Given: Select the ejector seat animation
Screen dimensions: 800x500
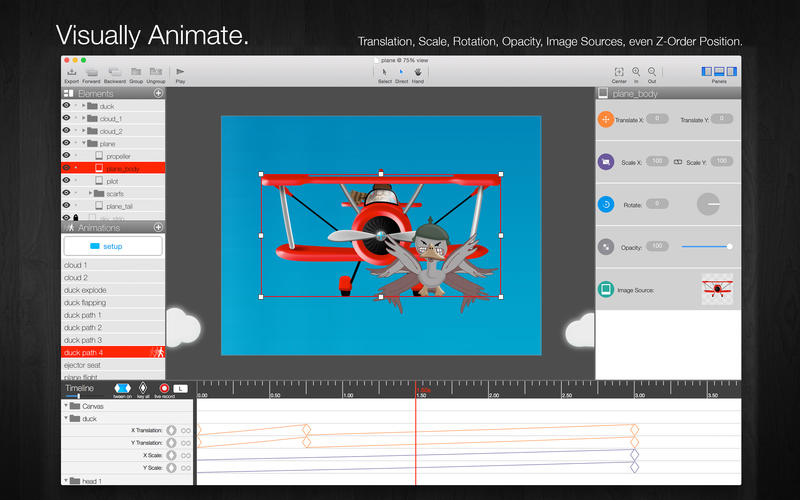Looking at the screenshot, I should [113, 365].
